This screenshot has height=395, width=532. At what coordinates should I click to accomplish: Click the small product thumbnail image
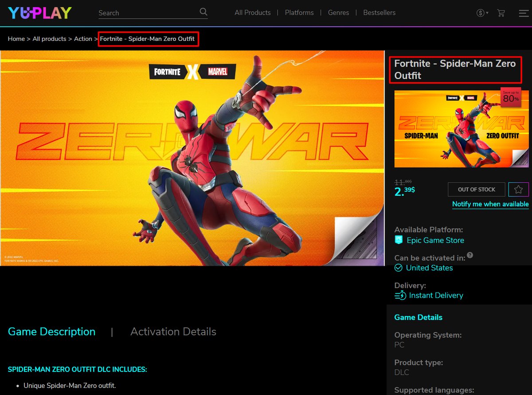point(462,129)
